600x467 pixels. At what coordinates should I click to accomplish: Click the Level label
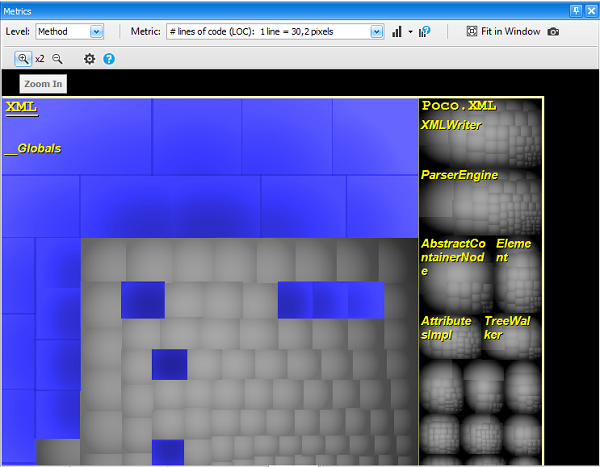point(18,31)
